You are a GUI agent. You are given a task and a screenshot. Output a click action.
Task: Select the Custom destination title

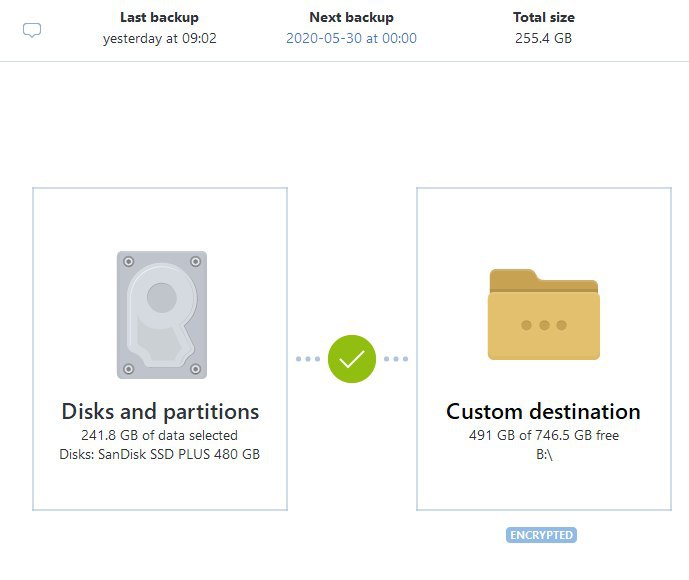coord(544,412)
